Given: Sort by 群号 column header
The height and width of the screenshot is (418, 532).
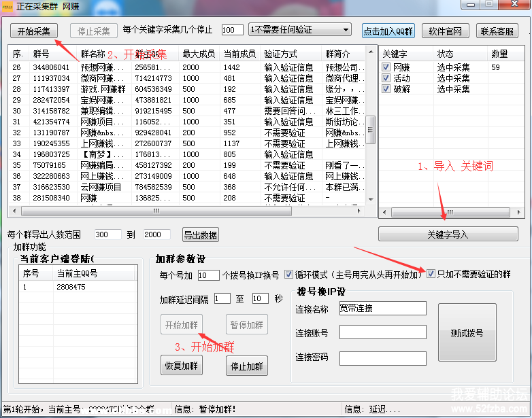Looking at the screenshot, I should click(53, 54).
